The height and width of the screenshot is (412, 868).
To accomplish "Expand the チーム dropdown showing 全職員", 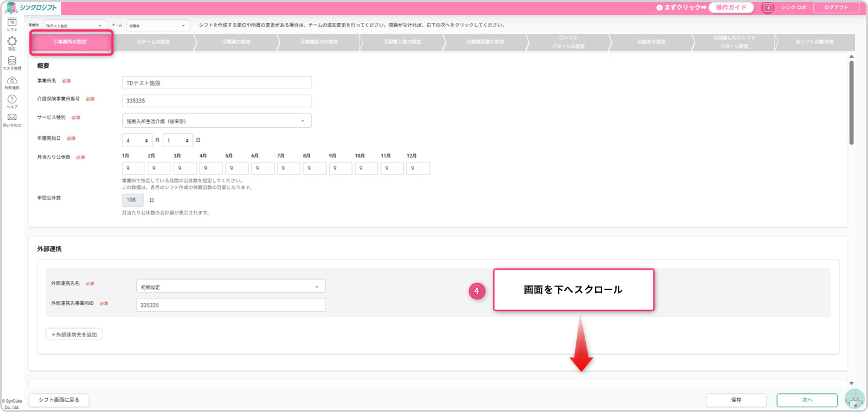I will [158, 25].
